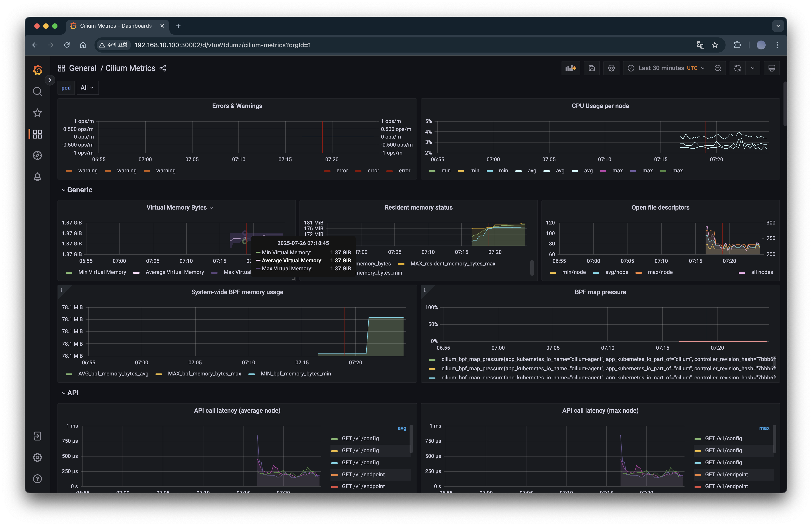Open Alerting bell icon in sidebar
This screenshot has height=526, width=812.
pyautogui.click(x=37, y=177)
